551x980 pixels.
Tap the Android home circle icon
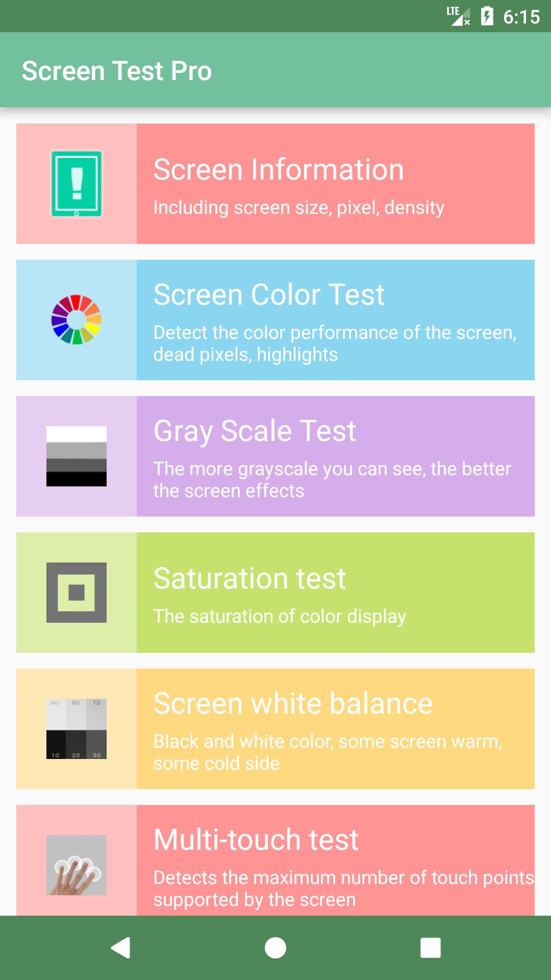pos(275,948)
